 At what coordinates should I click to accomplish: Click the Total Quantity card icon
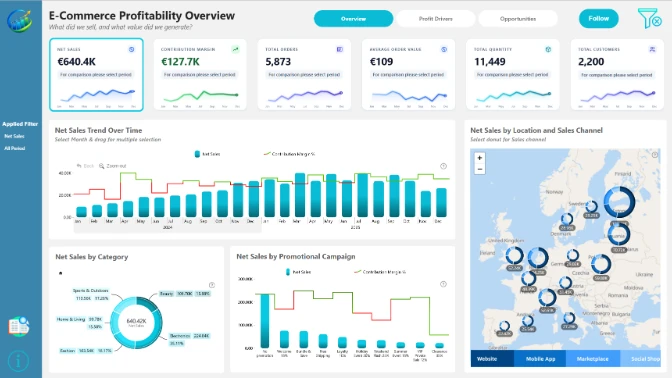548,49
